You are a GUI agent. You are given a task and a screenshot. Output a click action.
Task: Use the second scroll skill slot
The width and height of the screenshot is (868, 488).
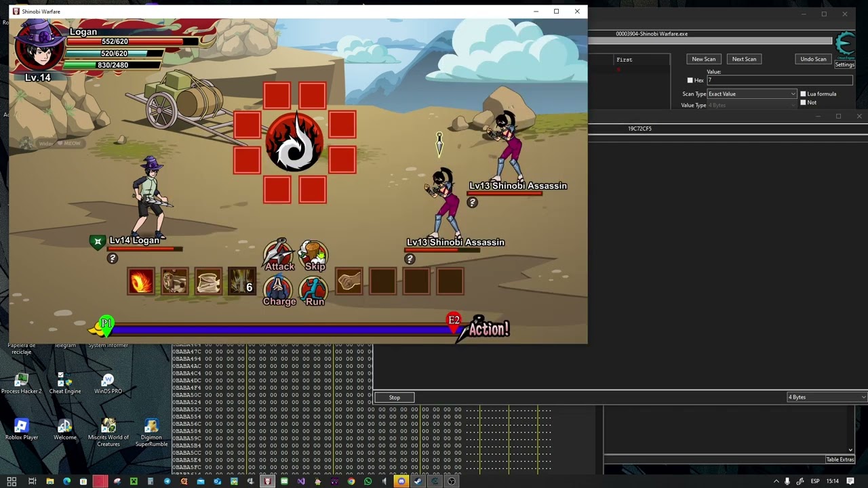click(174, 282)
